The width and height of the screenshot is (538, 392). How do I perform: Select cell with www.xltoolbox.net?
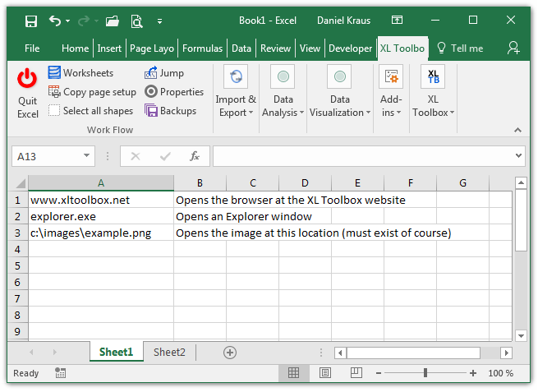point(101,200)
